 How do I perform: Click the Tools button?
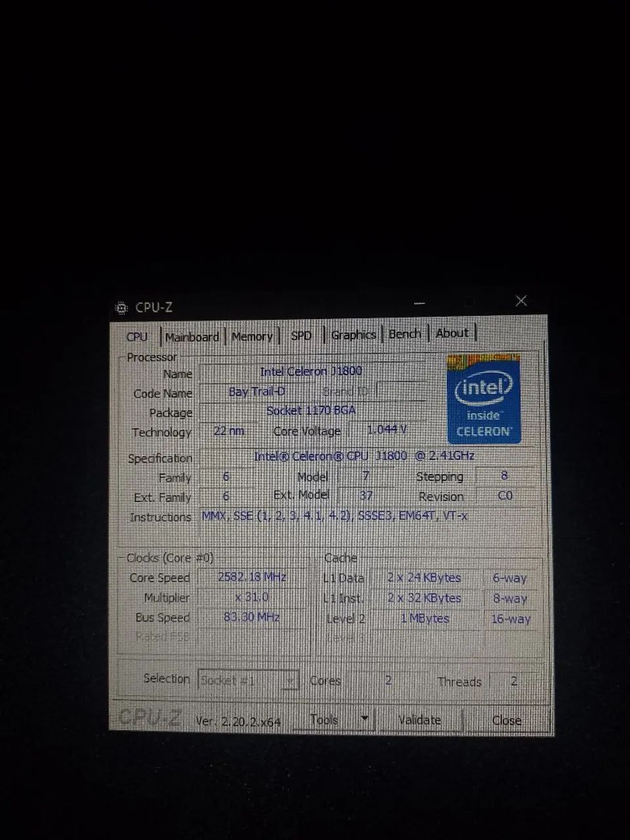tap(325, 720)
